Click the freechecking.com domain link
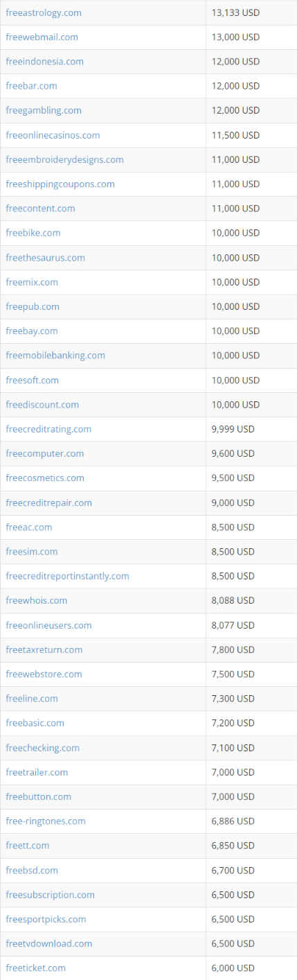 click(42, 748)
